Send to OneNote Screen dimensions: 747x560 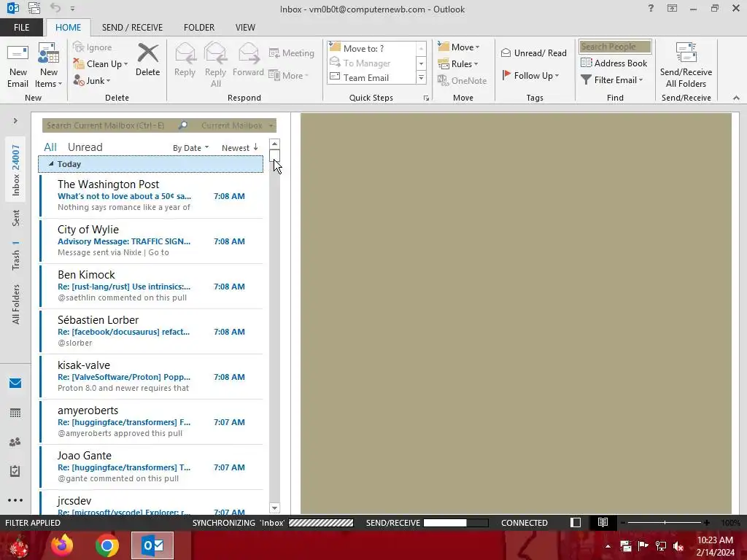(x=462, y=80)
